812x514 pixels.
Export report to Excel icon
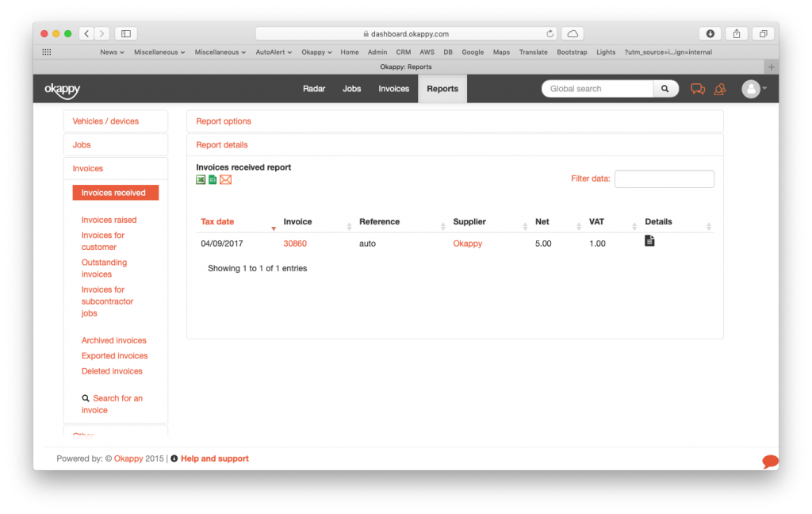point(201,180)
